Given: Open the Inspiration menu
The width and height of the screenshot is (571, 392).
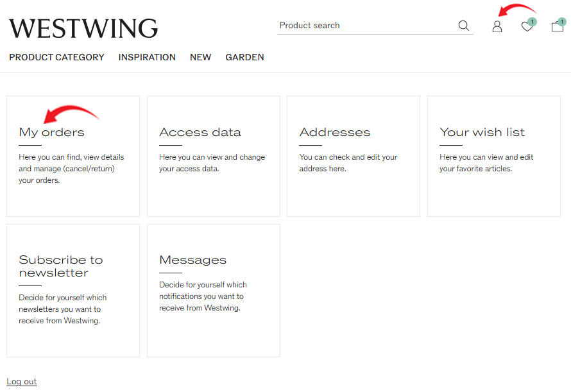Looking at the screenshot, I should pos(147,57).
